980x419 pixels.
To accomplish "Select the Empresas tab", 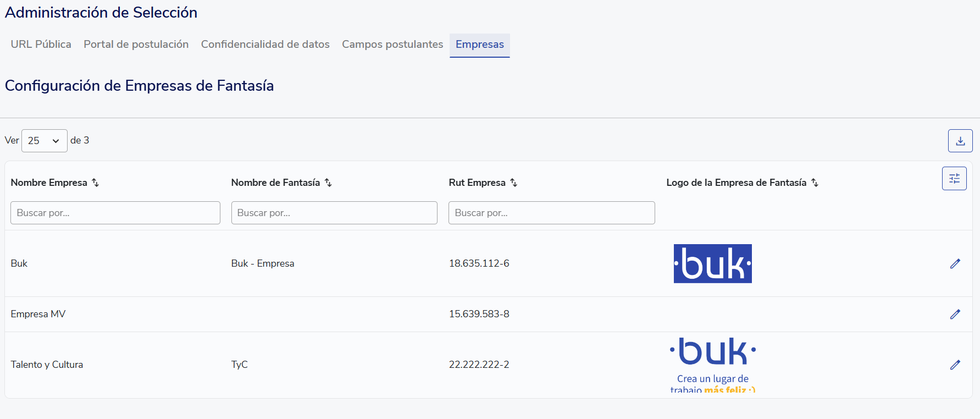I will [x=479, y=45].
